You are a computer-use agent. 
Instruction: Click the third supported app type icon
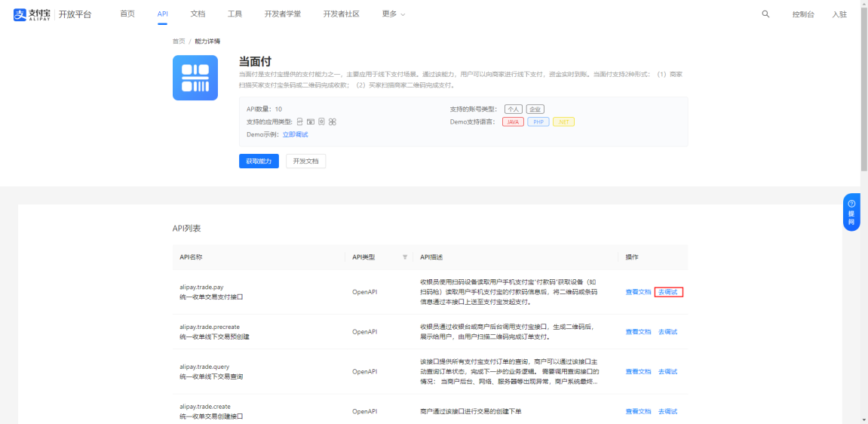click(321, 121)
